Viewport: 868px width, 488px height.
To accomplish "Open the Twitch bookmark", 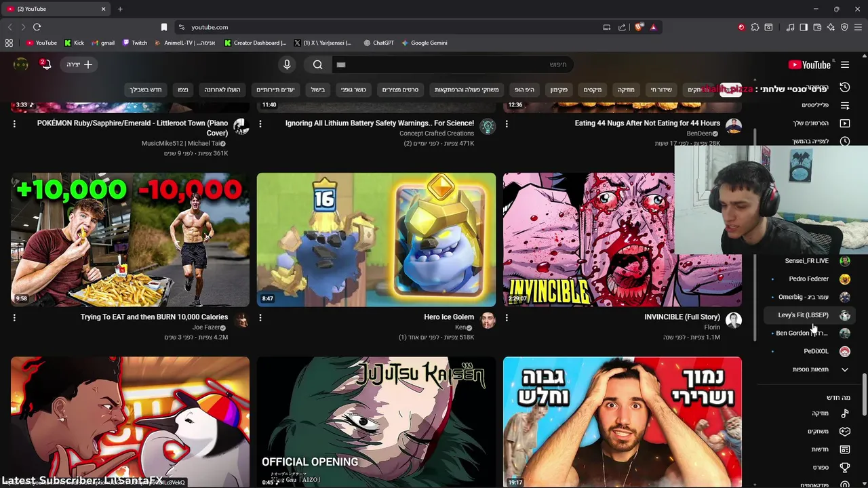I will pos(135,43).
